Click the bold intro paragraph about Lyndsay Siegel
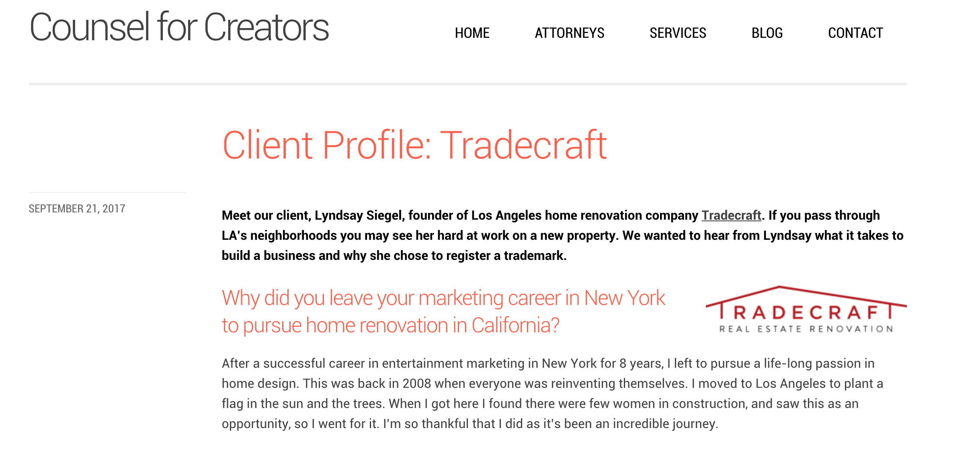The height and width of the screenshot is (449, 980). (x=563, y=235)
